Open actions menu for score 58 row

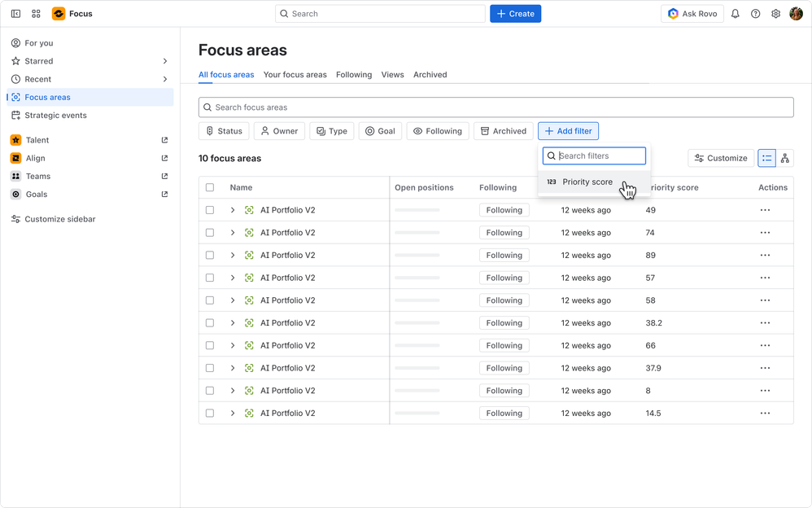765,300
